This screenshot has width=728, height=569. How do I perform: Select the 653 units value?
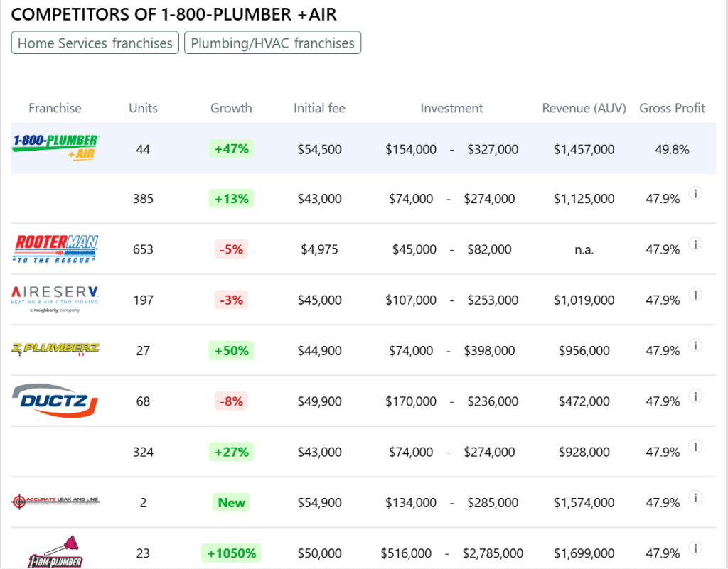(143, 249)
